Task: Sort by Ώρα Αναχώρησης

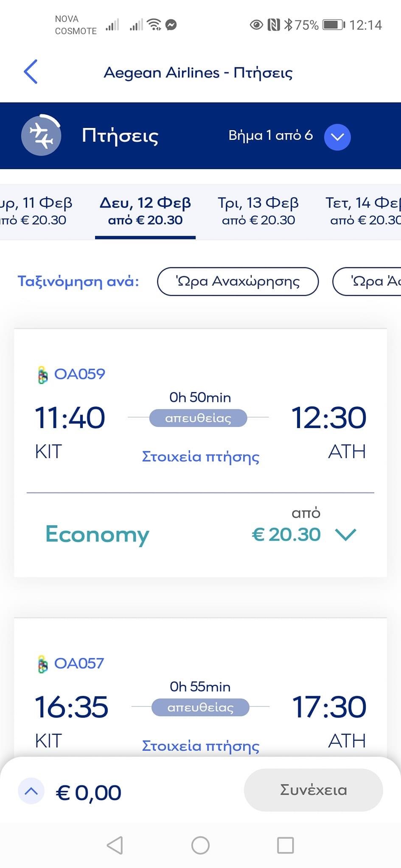Action: click(238, 281)
